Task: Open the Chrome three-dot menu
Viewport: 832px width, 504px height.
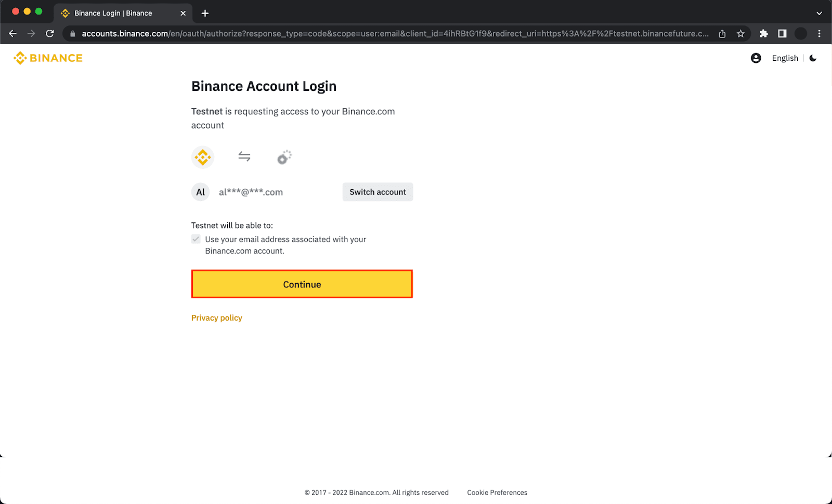Action: tap(820, 34)
